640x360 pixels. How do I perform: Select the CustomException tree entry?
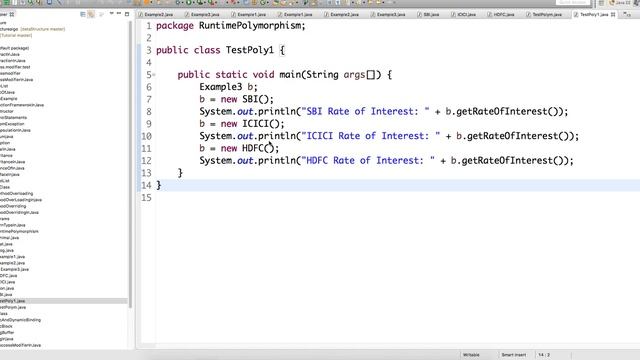coord(12,124)
